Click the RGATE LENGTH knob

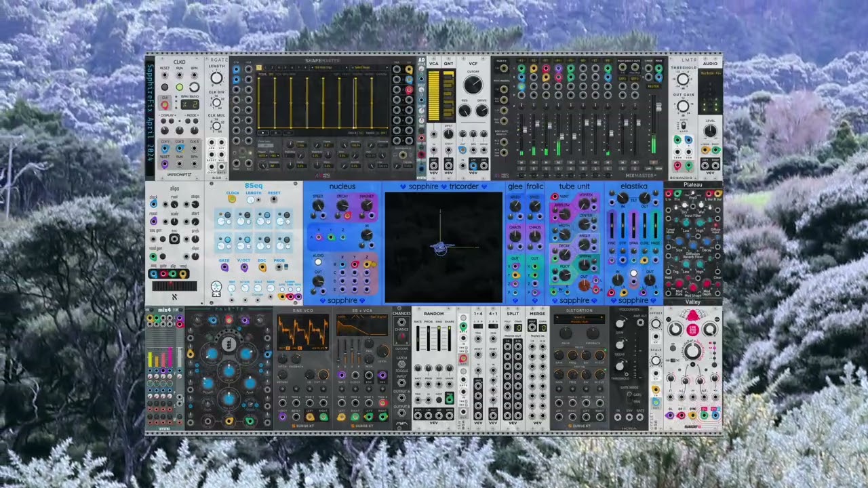(216, 78)
